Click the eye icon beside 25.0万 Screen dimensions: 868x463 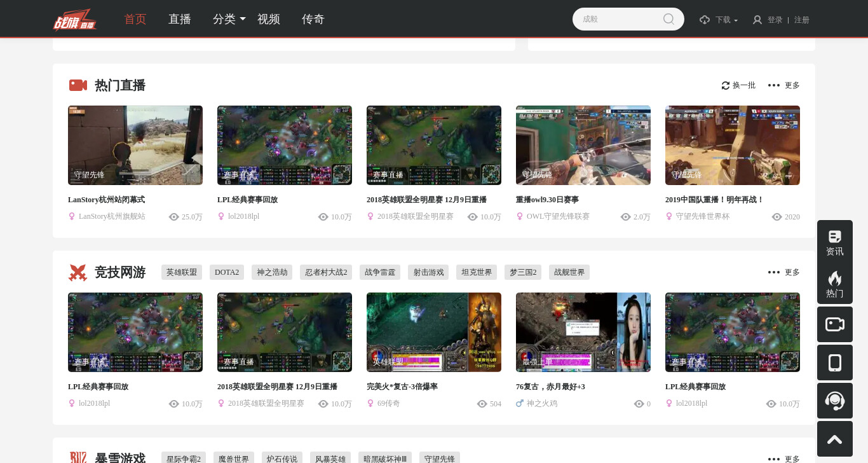pyautogui.click(x=174, y=217)
